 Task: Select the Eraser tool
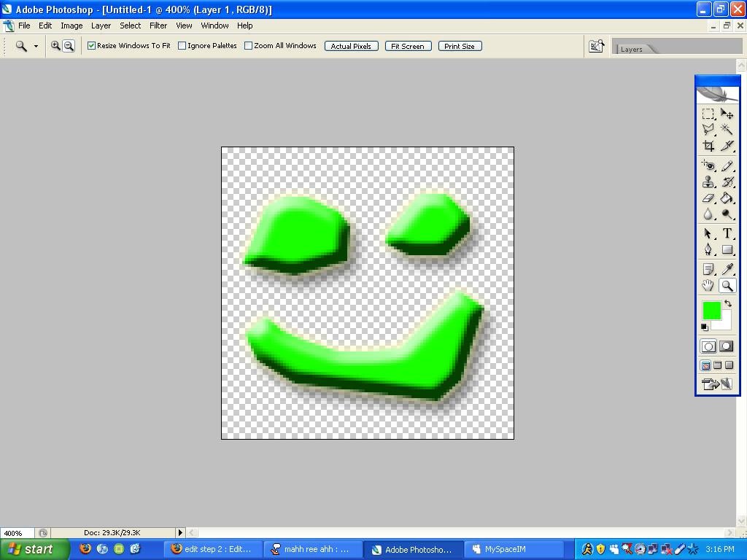tap(708, 198)
